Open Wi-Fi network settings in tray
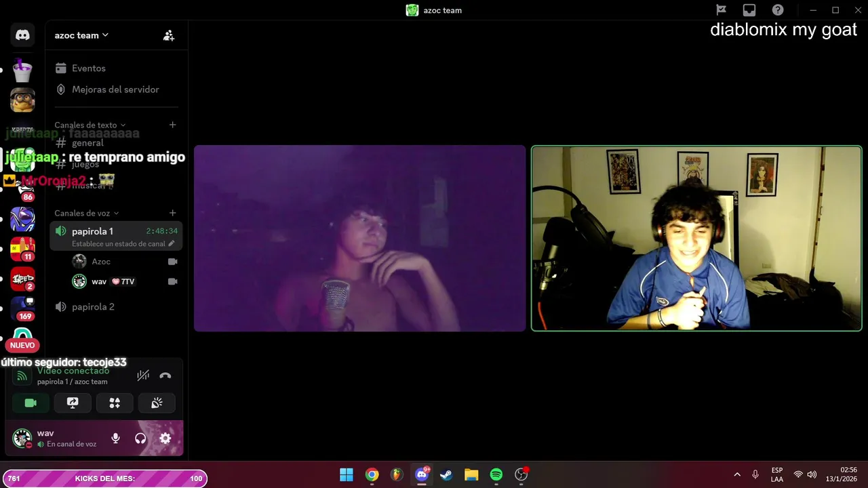 tap(798, 474)
